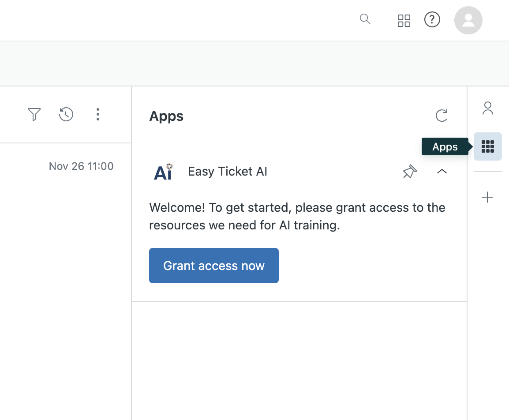Click the Easy Ticket AI logo thumbnail
This screenshot has width=509, height=420.
pyautogui.click(x=163, y=171)
